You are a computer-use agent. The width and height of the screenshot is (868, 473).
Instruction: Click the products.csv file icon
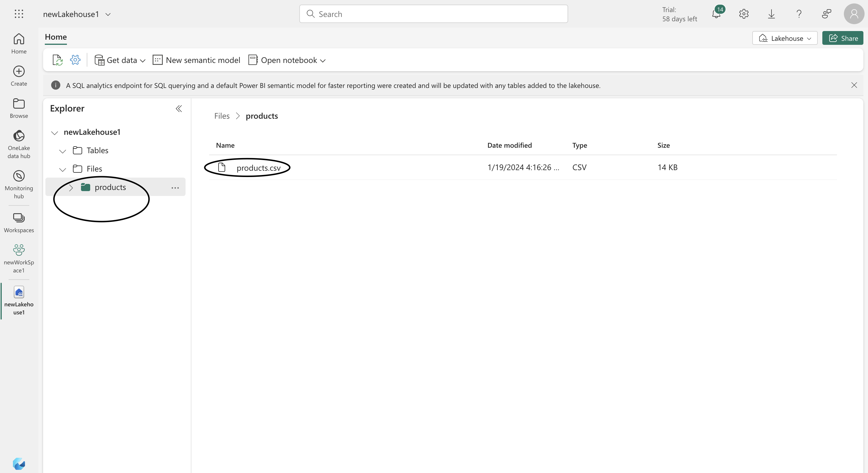click(222, 167)
